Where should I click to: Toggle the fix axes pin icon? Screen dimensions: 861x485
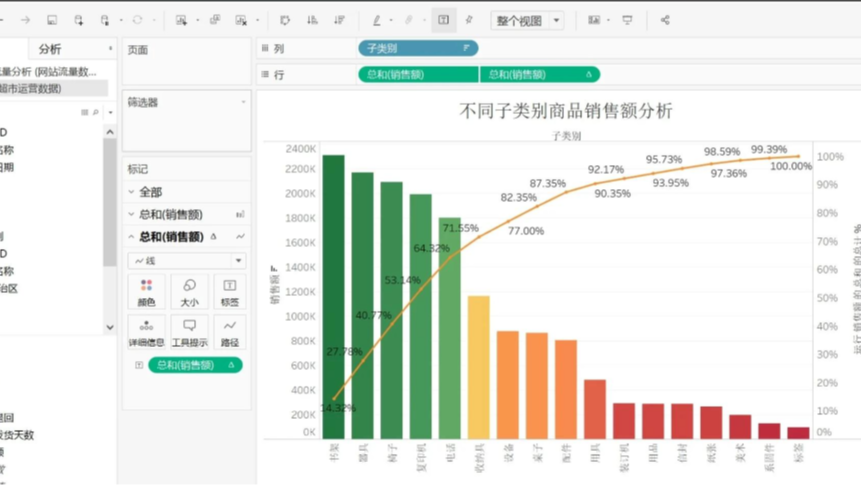(469, 20)
